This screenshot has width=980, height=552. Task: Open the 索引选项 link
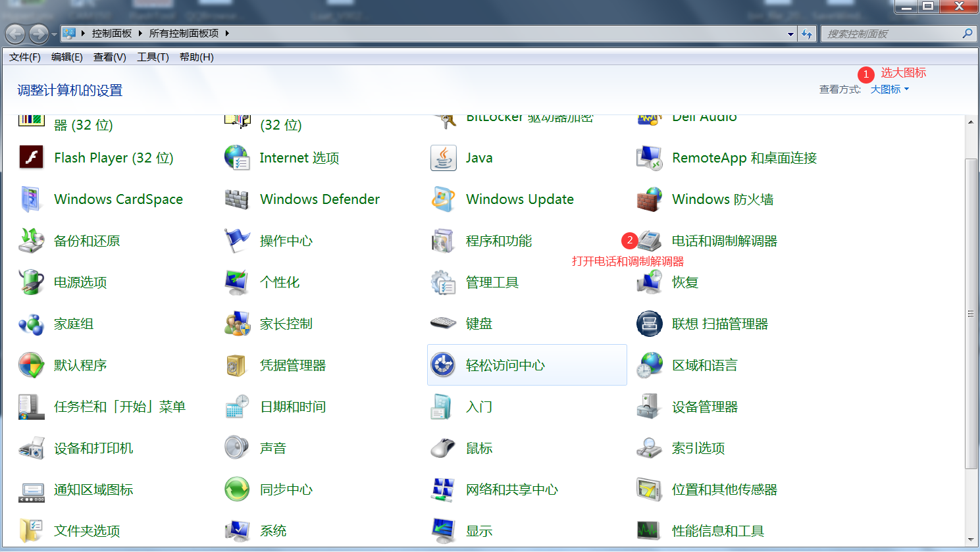[698, 448]
